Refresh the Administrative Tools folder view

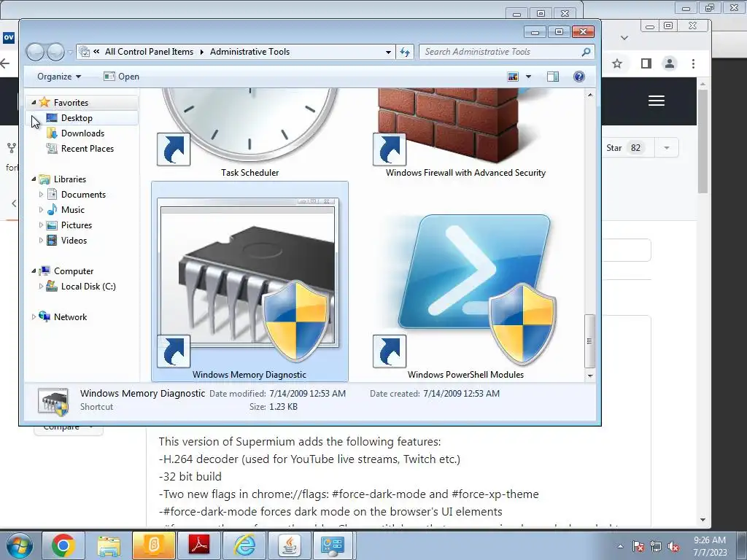[405, 52]
